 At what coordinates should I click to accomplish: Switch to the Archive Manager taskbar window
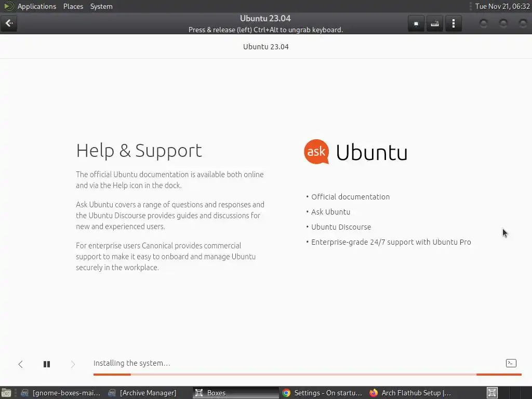click(142, 393)
